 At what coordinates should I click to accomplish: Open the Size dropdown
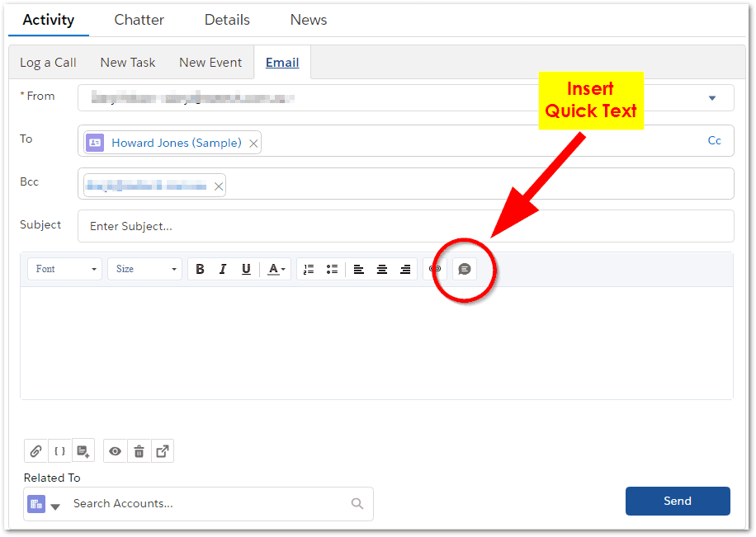click(x=145, y=269)
